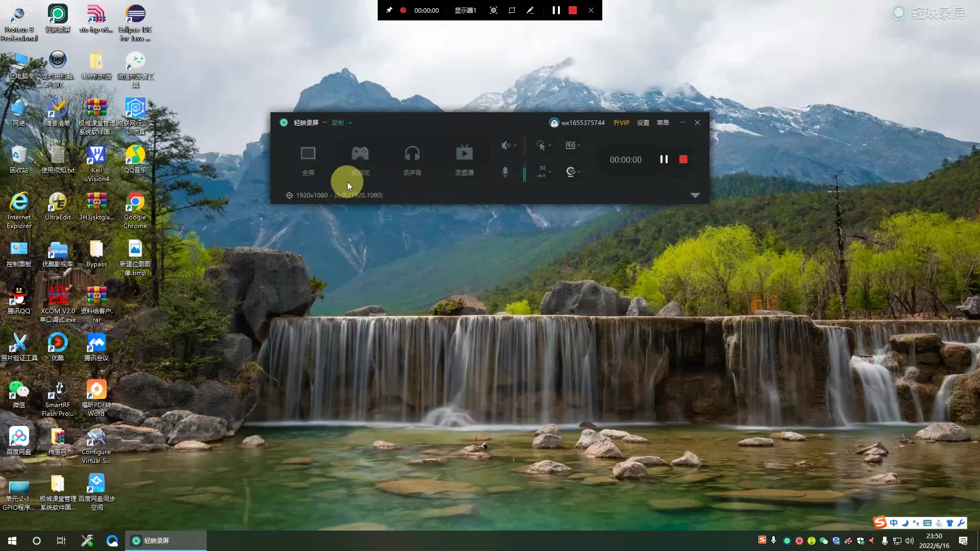Open the Windows Start menu
Viewport: 980px width, 551px height.
(x=12, y=540)
